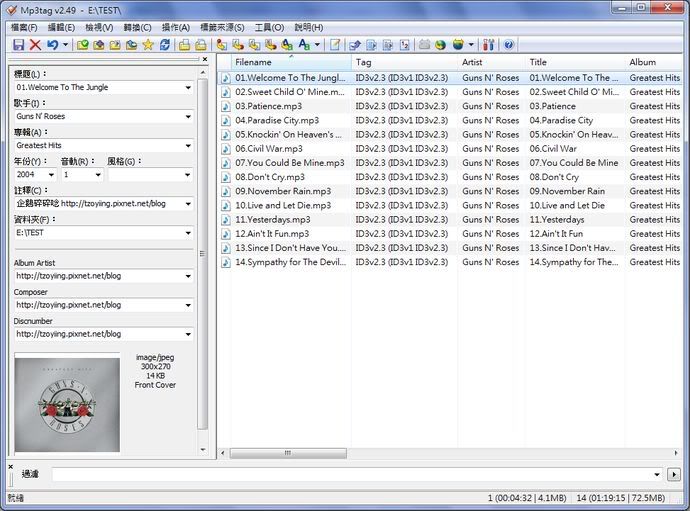Sort list by Filename column header
This screenshot has width=690, height=511.
pyautogui.click(x=291, y=62)
